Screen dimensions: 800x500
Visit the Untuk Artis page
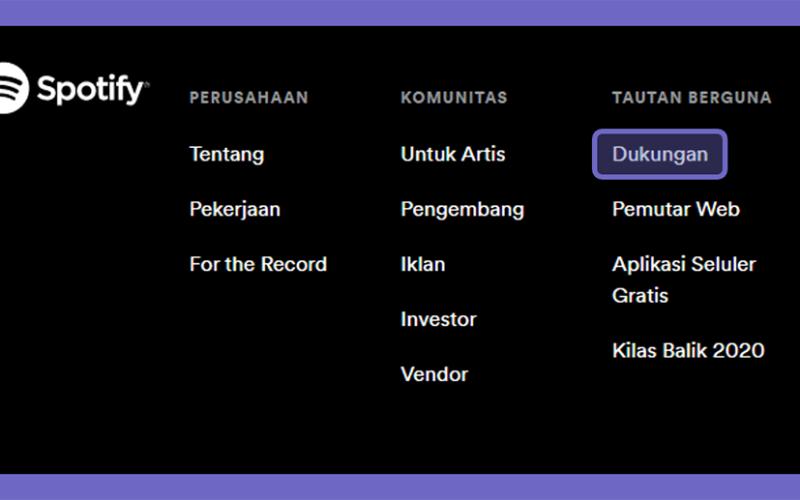coord(453,154)
